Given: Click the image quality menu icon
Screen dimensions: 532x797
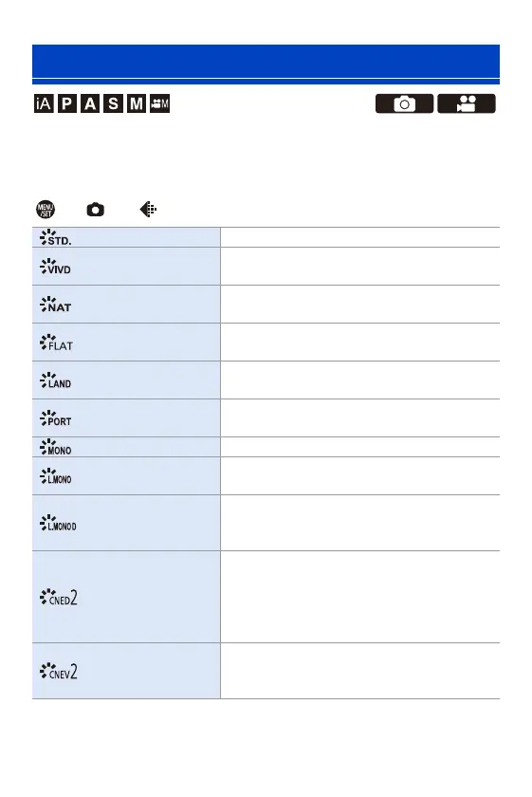Looking at the screenshot, I should pos(148,209).
